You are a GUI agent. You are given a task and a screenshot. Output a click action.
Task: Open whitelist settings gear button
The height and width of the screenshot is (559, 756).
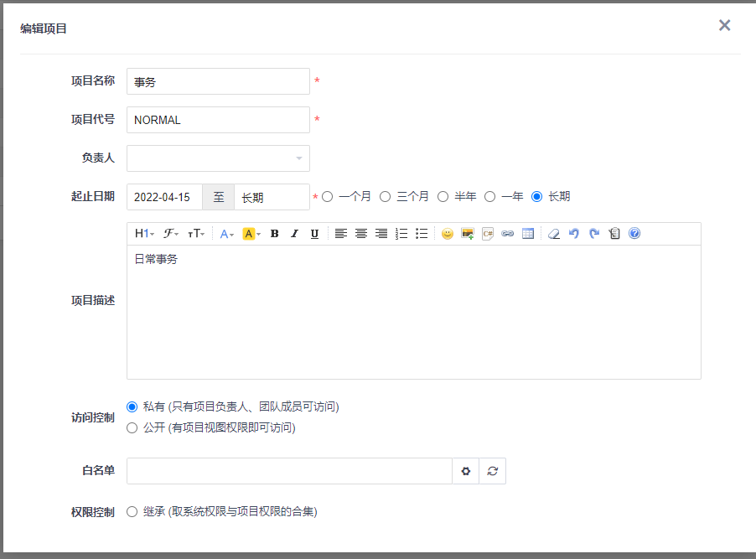[x=466, y=471]
